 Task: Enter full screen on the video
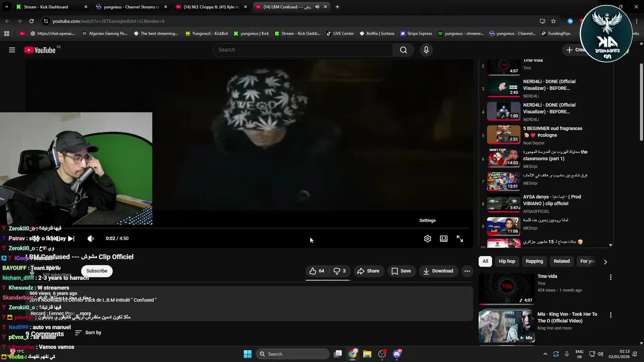[460, 239]
